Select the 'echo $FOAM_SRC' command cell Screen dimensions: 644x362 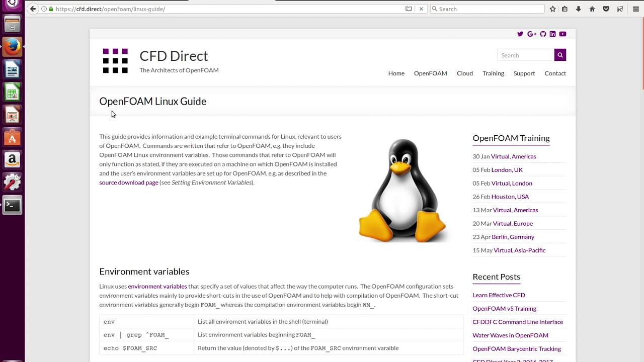[x=146, y=348]
